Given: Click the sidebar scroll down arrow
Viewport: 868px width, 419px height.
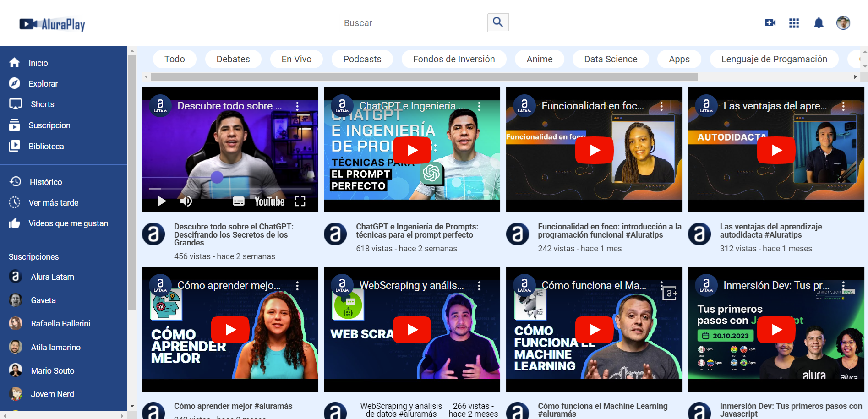Looking at the screenshot, I should pos(132,406).
